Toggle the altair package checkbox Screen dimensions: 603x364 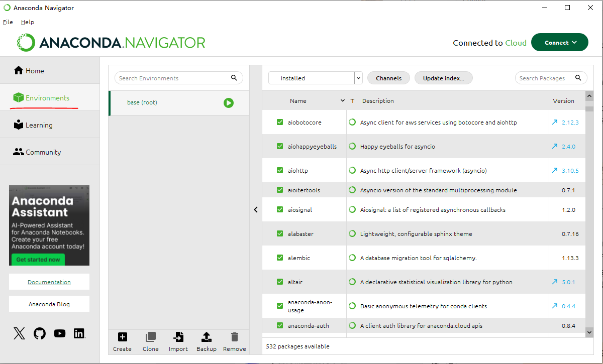coord(280,282)
